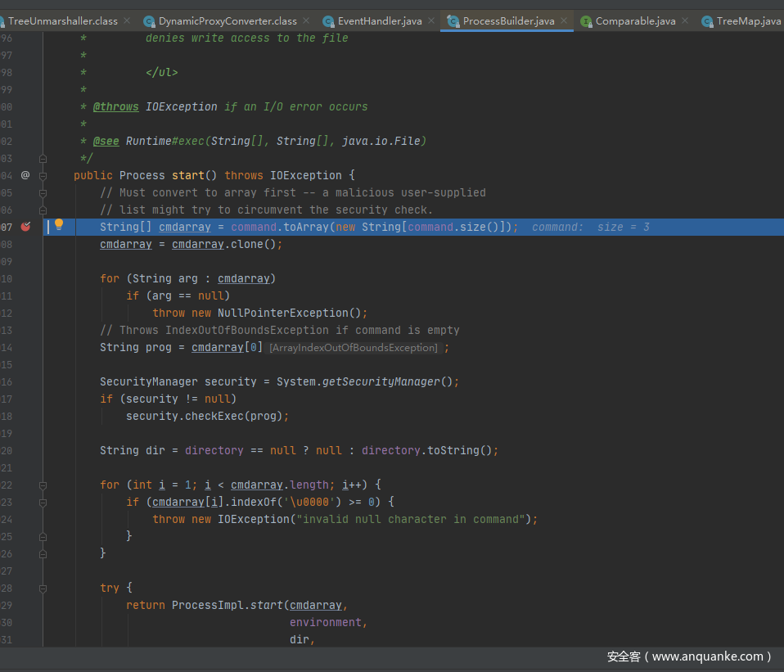Close the ProcessBuilder.java tab
Image resolution: width=784 pixels, height=672 pixels.
pos(564,20)
